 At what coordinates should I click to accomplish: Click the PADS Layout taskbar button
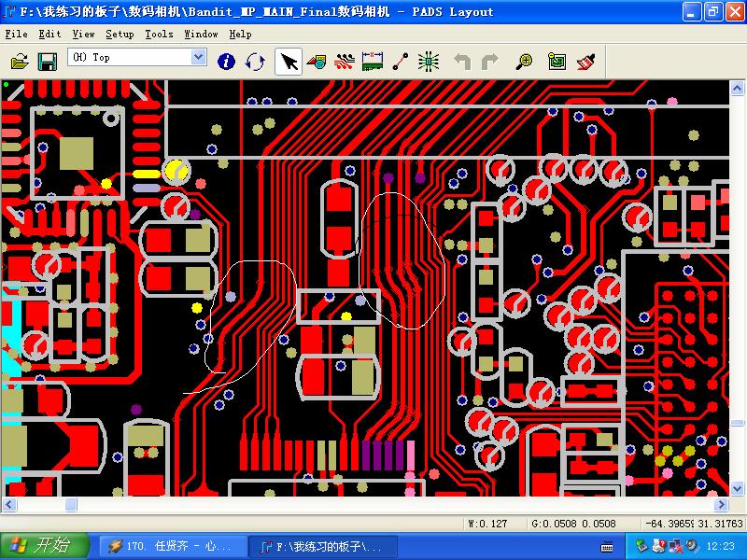coord(324,546)
